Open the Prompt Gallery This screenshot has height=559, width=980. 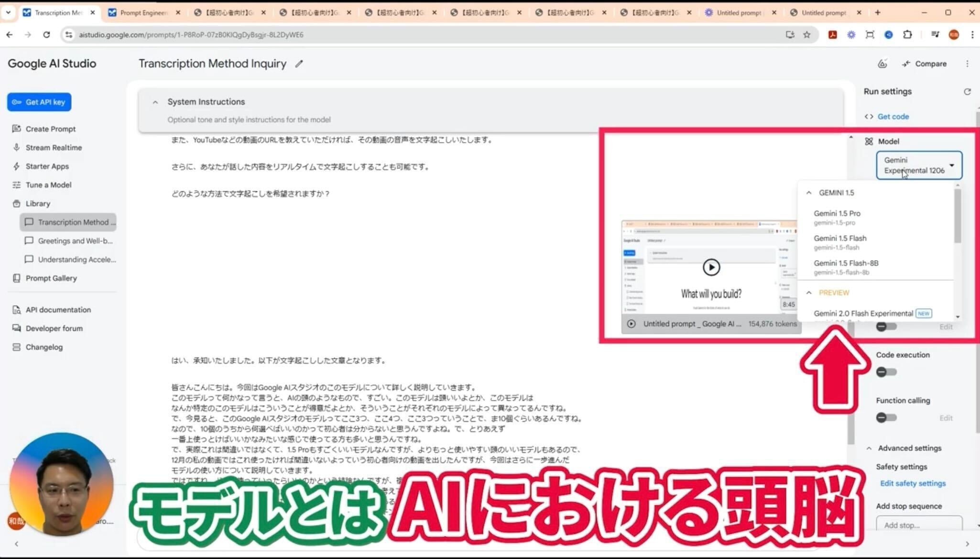coord(51,278)
